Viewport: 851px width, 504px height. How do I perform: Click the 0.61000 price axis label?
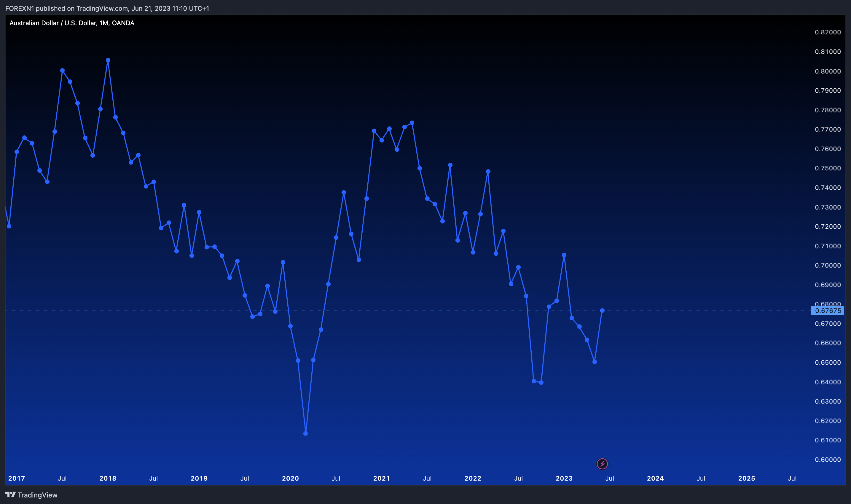[828, 440]
